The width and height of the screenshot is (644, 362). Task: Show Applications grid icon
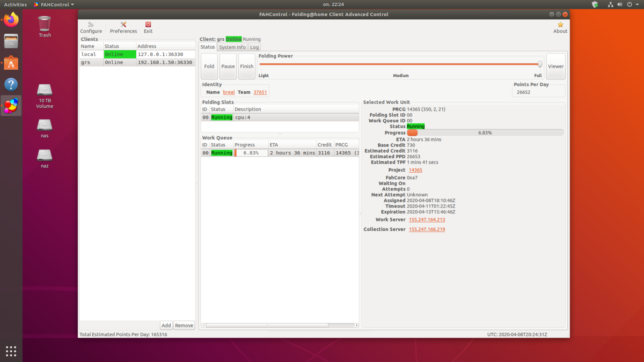pos(11,351)
